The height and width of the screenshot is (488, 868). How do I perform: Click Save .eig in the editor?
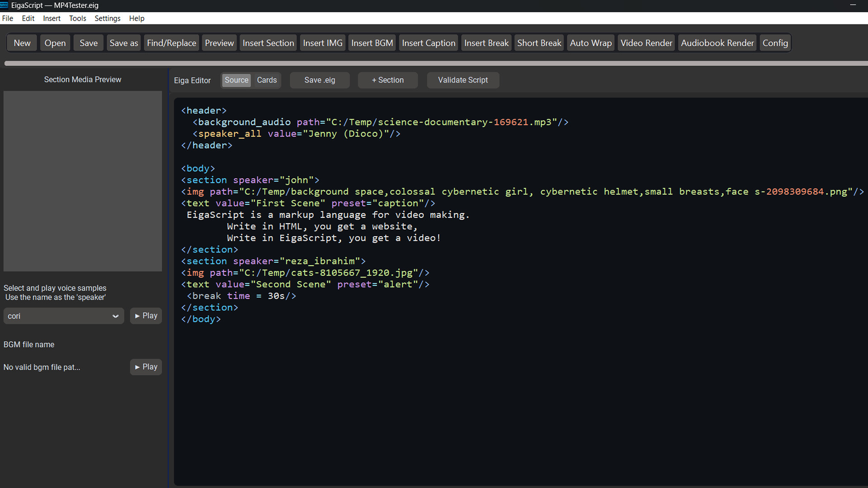[x=320, y=80]
